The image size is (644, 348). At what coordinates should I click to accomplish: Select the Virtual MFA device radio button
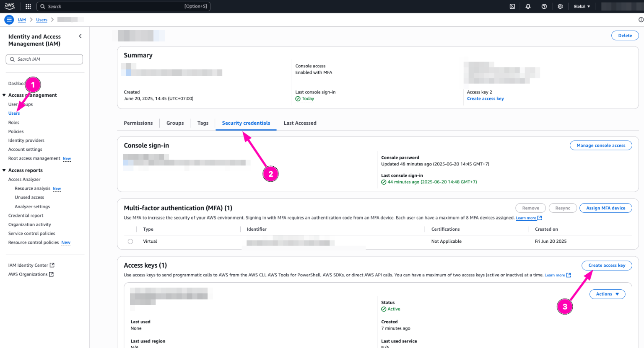click(130, 242)
